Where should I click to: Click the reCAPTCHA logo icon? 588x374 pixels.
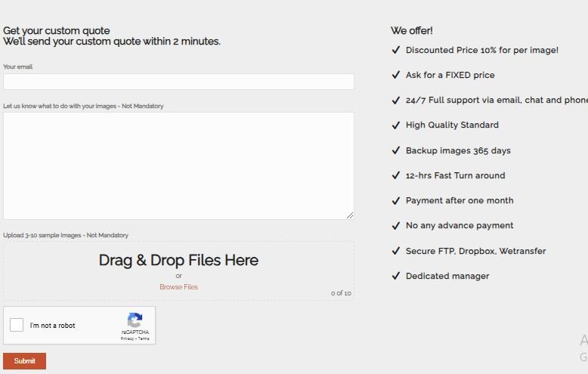(x=135, y=320)
